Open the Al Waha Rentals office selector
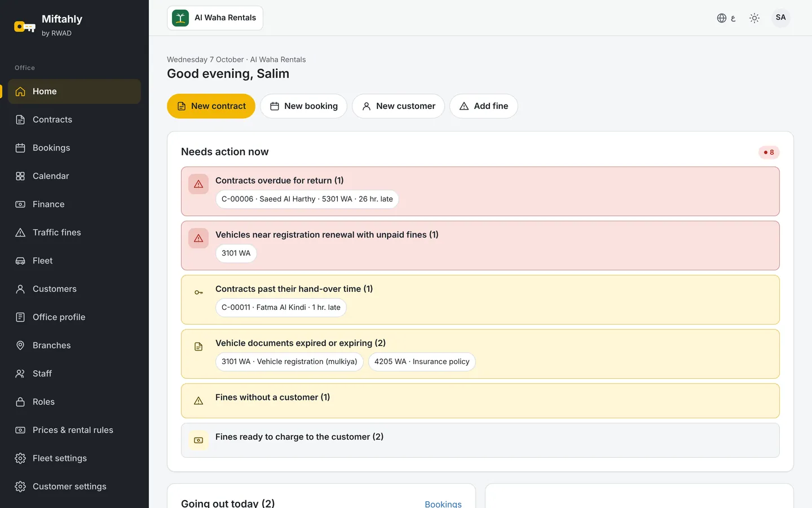Screen dimensions: 812x508 215,18
